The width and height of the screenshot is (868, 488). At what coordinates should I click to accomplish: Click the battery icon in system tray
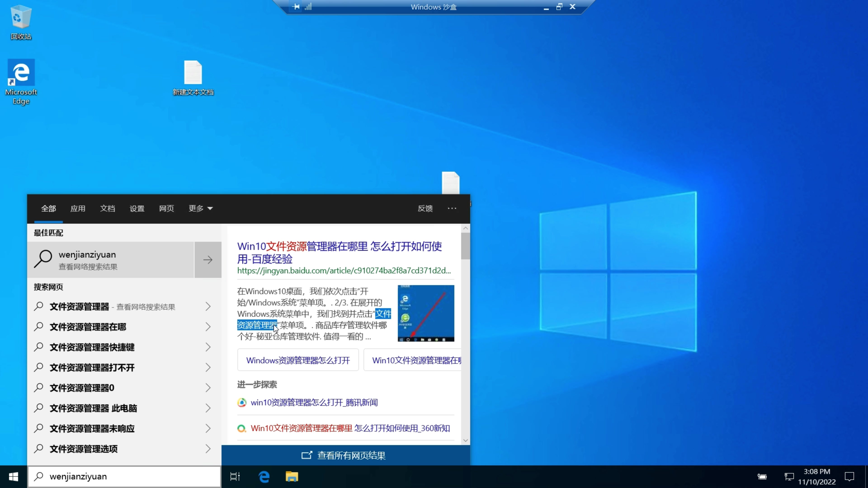point(762,476)
